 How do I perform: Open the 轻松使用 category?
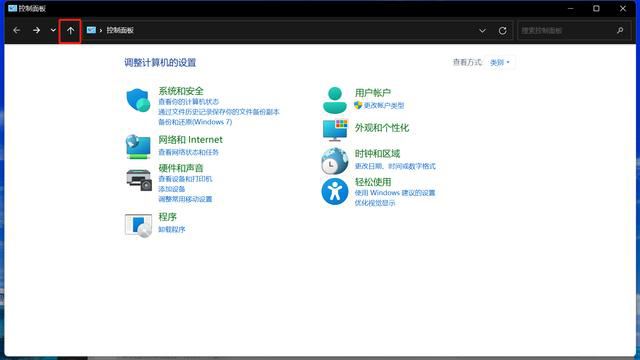pos(373,182)
